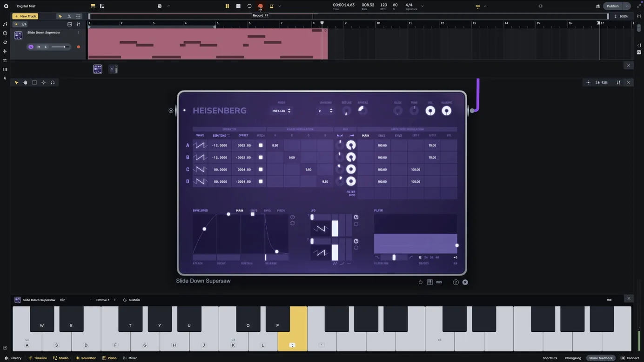Screen dimensions: 644x362
Task: Toggle loop playback icon
Action: pyautogui.click(x=249, y=6)
